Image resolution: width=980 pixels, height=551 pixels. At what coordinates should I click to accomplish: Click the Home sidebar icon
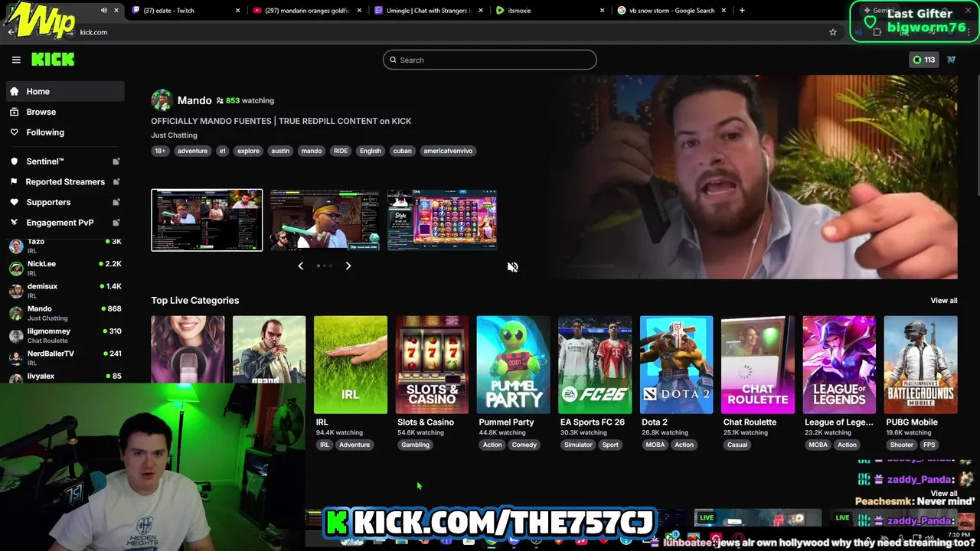pos(14,91)
